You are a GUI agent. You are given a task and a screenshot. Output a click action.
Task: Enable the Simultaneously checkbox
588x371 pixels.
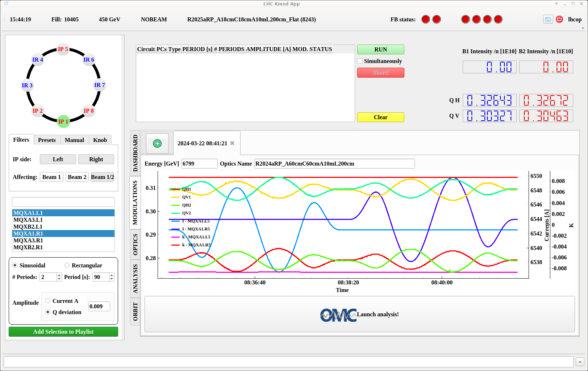click(360, 61)
